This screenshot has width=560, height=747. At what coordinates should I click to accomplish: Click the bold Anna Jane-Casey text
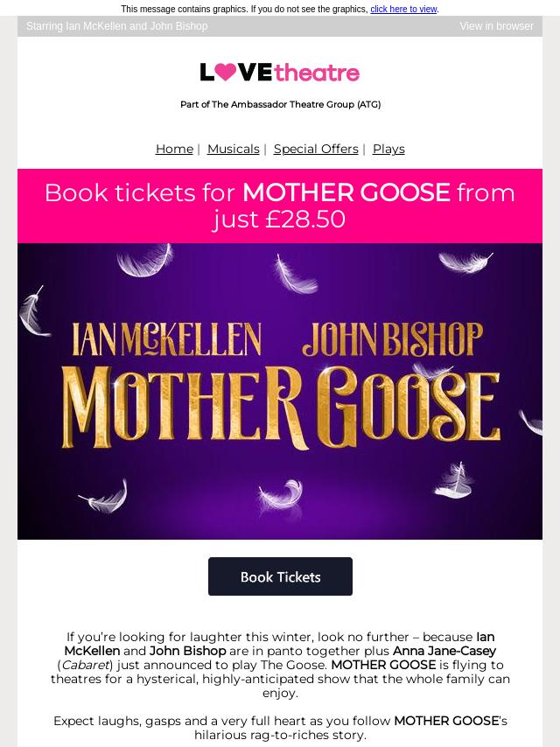click(444, 651)
